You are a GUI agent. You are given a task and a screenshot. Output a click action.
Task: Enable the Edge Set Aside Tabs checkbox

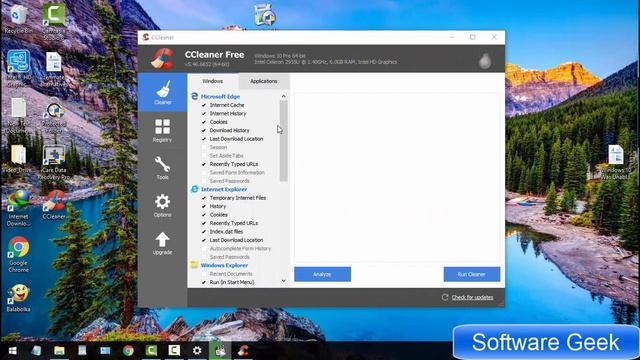click(x=204, y=156)
